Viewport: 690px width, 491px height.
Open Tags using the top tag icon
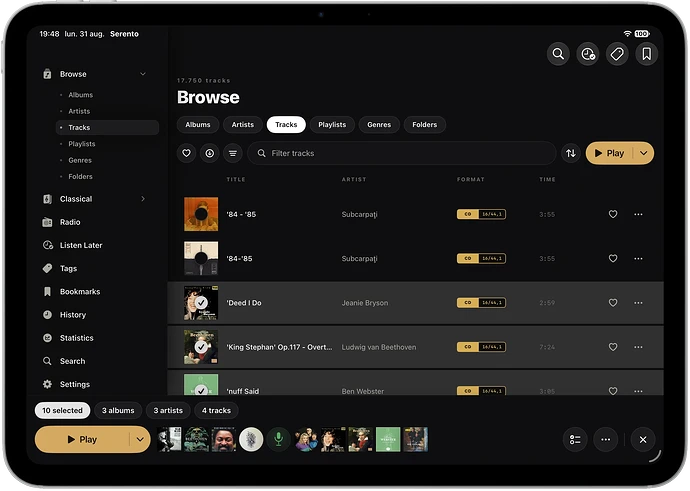pyautogui.click(x=617, y=54)
